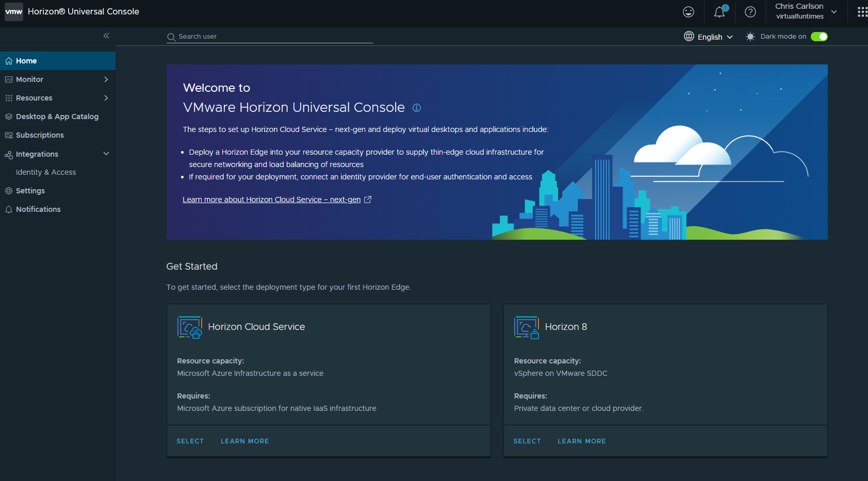Image resolution: width=868 pixels, height=481 pixels.
Task: Click the external link icon after next-gen
Action: pos(368,200)
